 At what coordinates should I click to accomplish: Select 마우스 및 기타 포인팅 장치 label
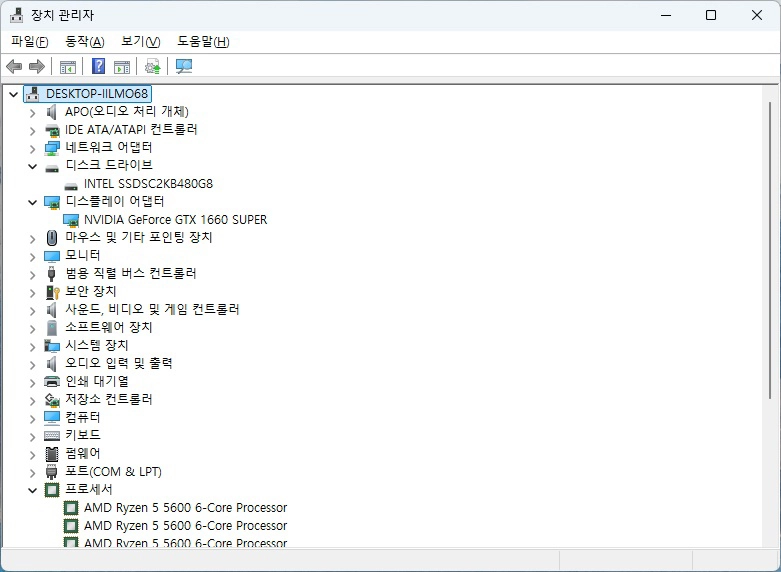pos(139,237)
